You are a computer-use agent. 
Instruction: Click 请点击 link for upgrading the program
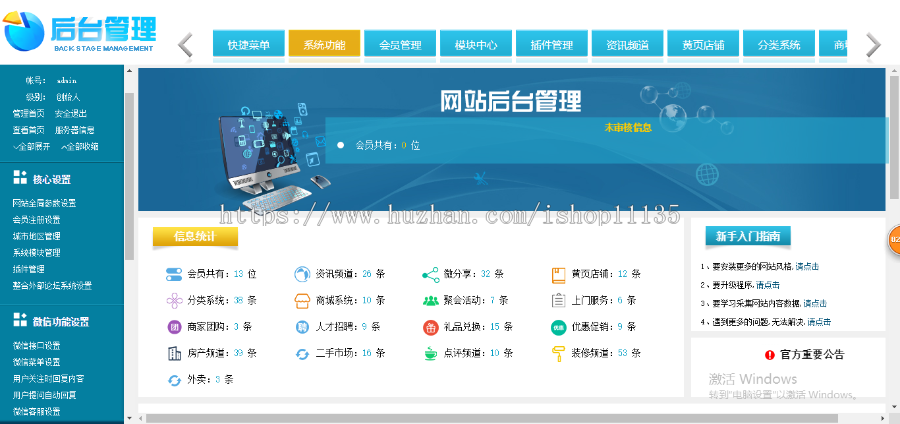tap(767, 285)
